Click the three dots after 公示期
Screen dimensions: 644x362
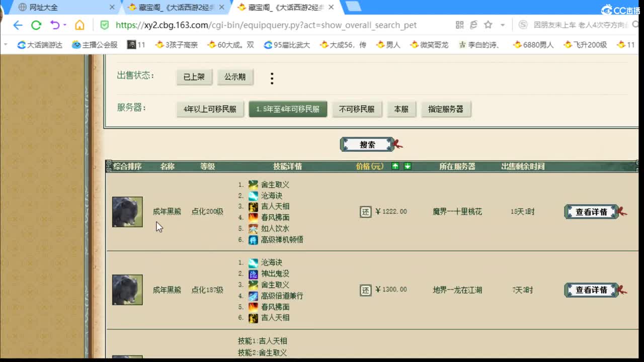click(272, 78)
